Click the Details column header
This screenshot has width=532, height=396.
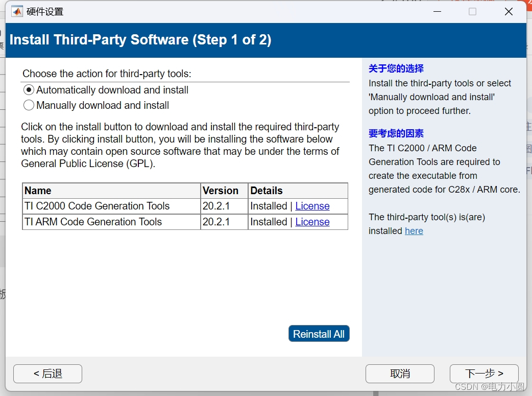[x=298, y=191]
